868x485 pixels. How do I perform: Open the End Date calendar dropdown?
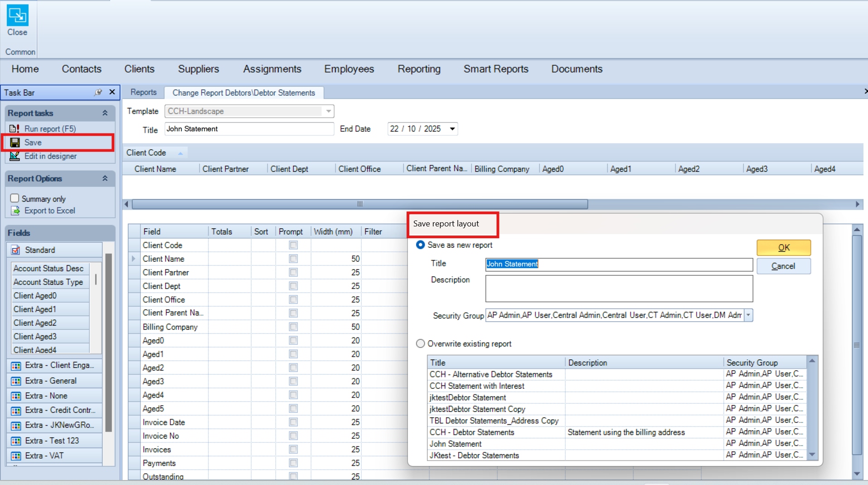pos(452,129)
